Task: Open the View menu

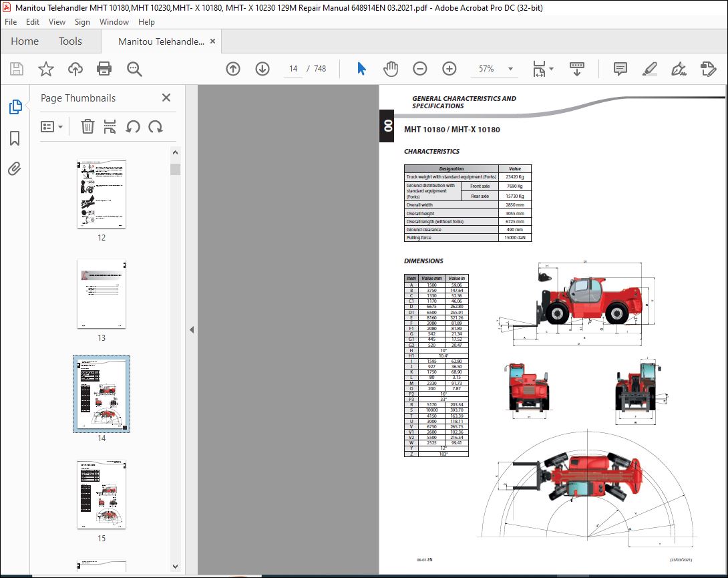Action: coord(57,22)
